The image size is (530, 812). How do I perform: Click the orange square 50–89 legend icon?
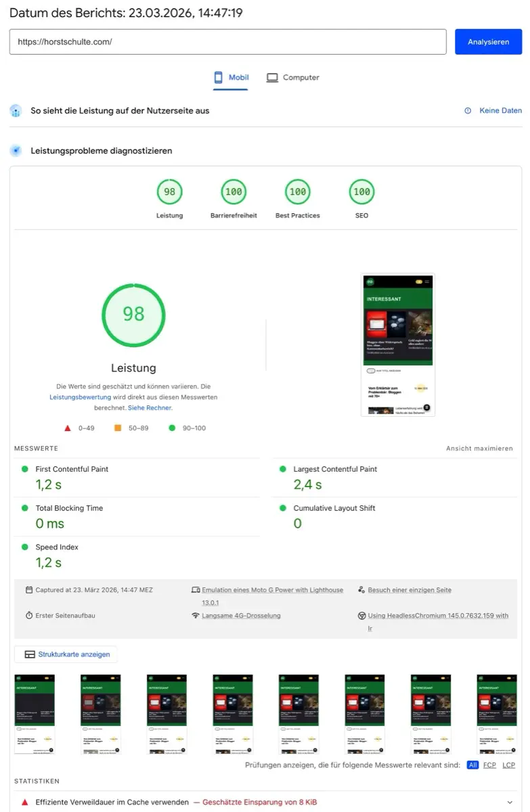(118, 428)
